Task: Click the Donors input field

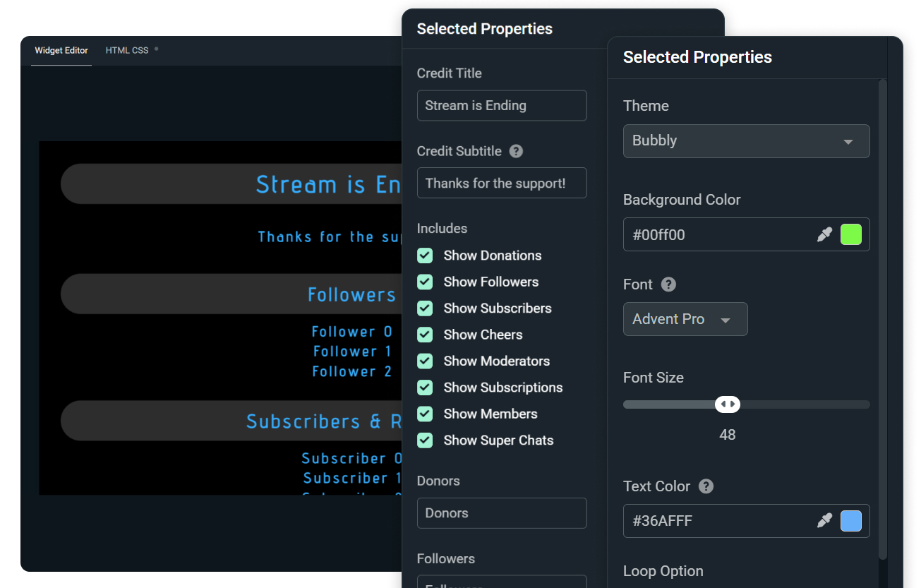Action: [x=502, y=513]
